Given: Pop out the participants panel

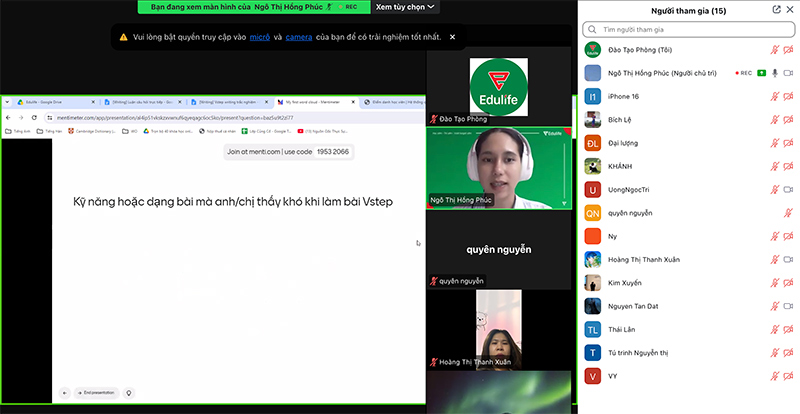Looking at the screenshot, I should tap(777, 10).
